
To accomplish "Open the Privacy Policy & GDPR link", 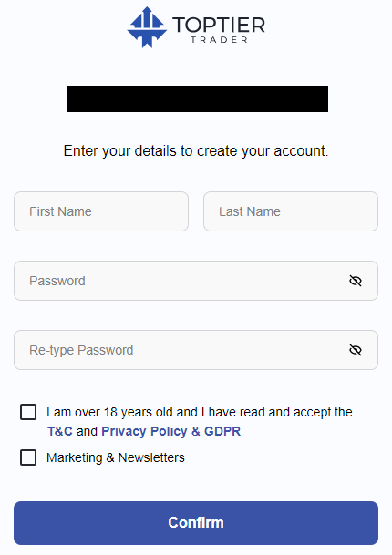I will click(171, 431).
